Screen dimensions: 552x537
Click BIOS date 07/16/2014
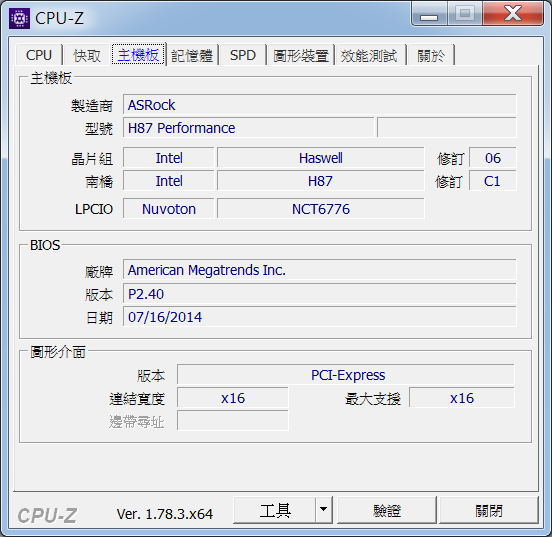coord(320,317)
